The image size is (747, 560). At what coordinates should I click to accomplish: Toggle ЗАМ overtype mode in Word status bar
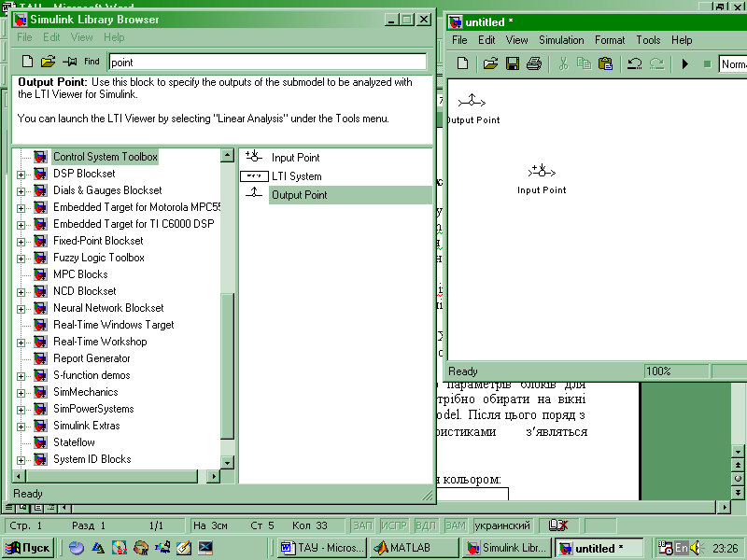456,525
